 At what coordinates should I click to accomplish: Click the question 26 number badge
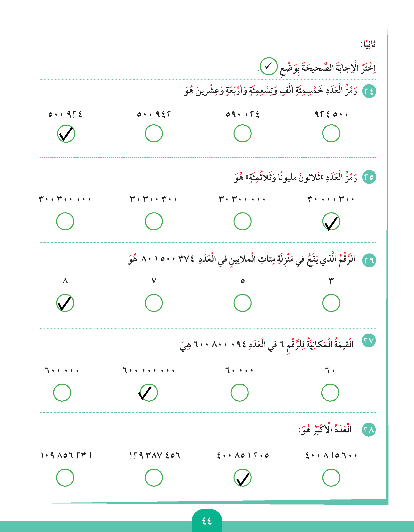click(x=369, y=260)
